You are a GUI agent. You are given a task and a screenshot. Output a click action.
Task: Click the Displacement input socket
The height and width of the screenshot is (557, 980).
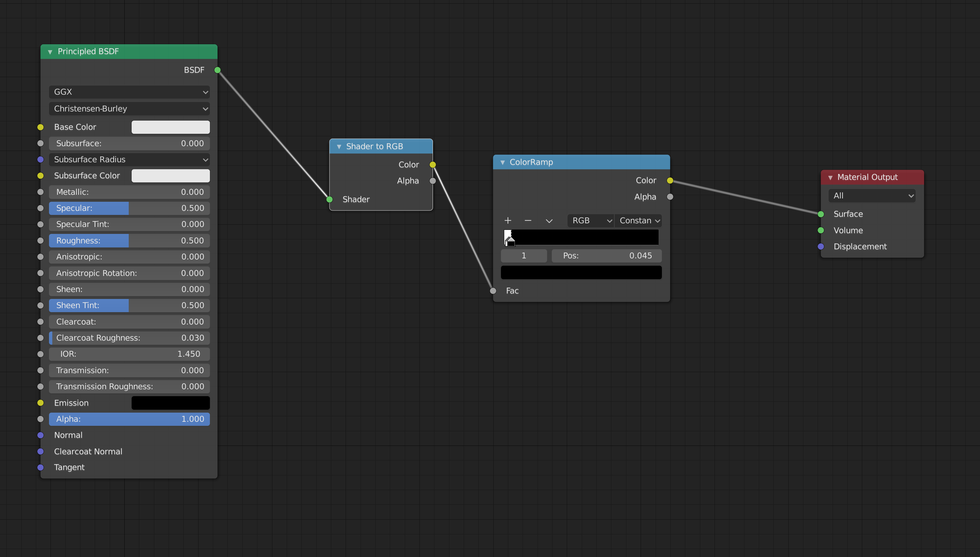pyautogui.click(x=821, y=246)
